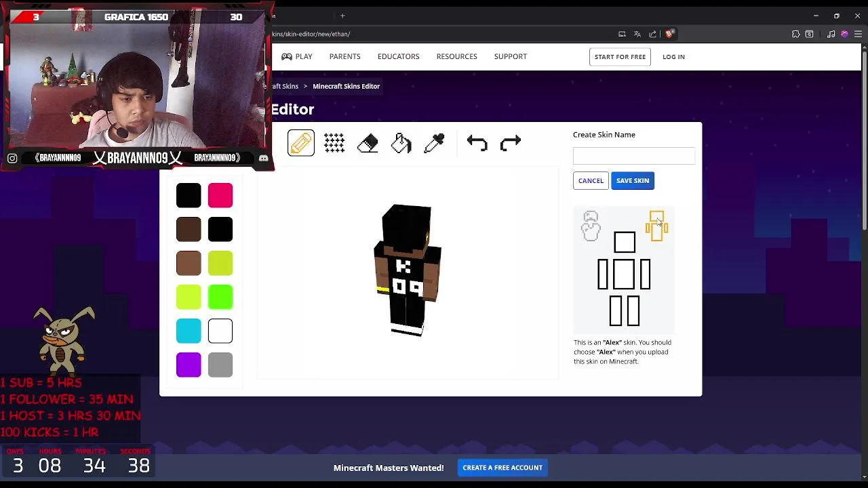The image size is (868, 488).
Task: Click the Instagram icon on stream overlay
Action: [12, 158]
